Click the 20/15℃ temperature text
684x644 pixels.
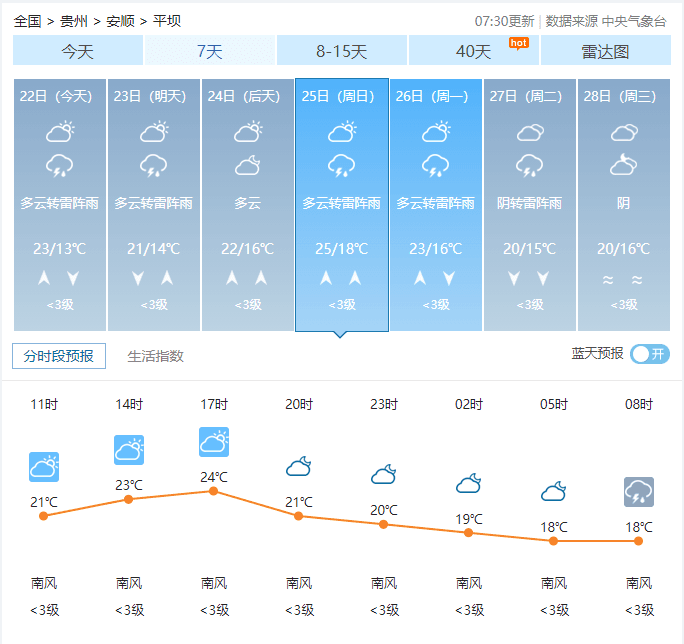[530, 249]
